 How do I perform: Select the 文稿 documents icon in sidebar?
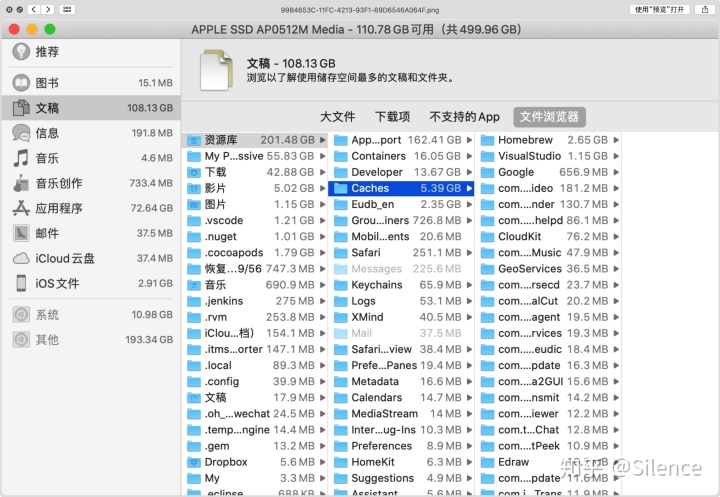(21, 108)
